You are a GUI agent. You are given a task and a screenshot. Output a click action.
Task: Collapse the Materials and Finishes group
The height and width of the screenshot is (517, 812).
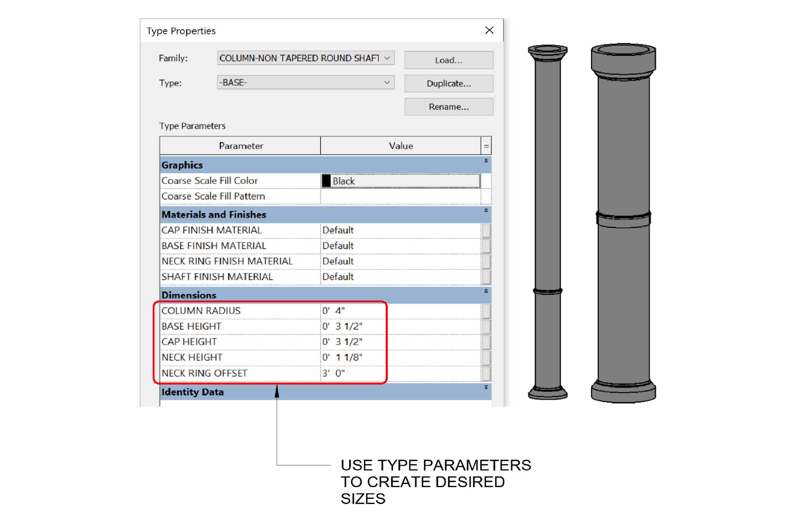click(486, 210)
